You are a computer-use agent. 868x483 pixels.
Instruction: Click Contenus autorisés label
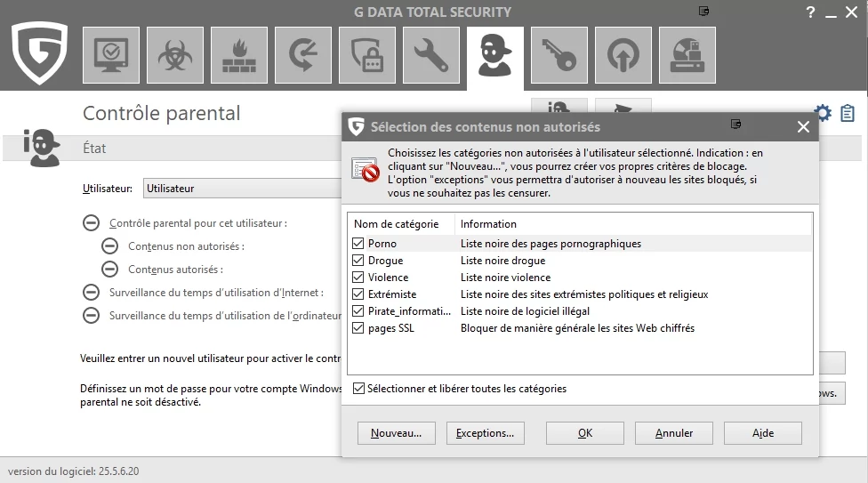175,270
